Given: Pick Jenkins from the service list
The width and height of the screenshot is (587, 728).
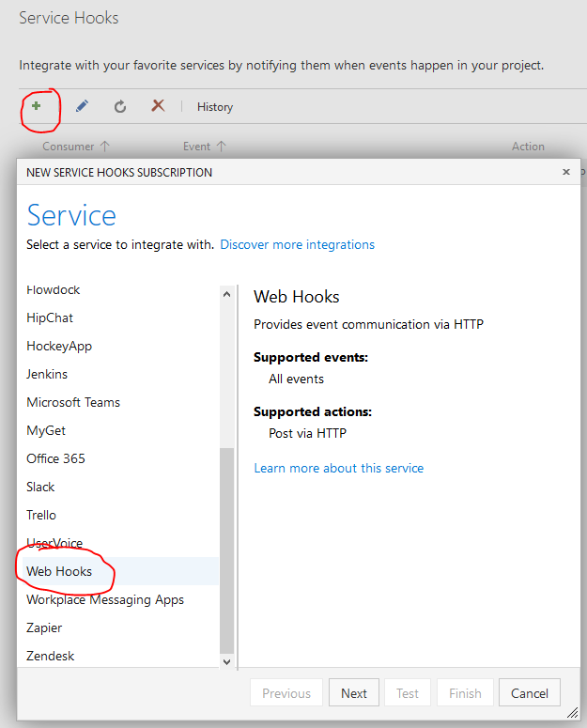Looking at the screenshot, I should 47,374.
